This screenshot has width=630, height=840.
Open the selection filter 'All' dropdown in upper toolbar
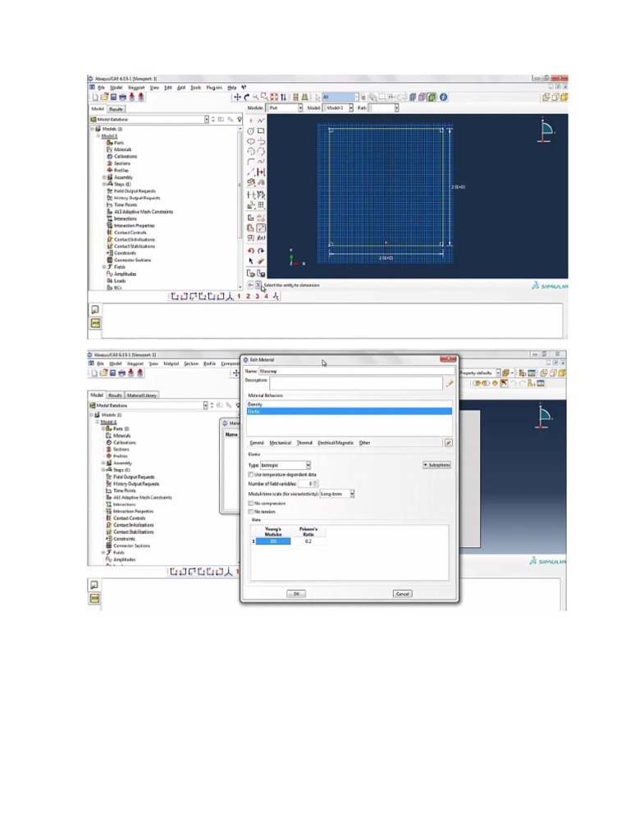tap(340, 97)
